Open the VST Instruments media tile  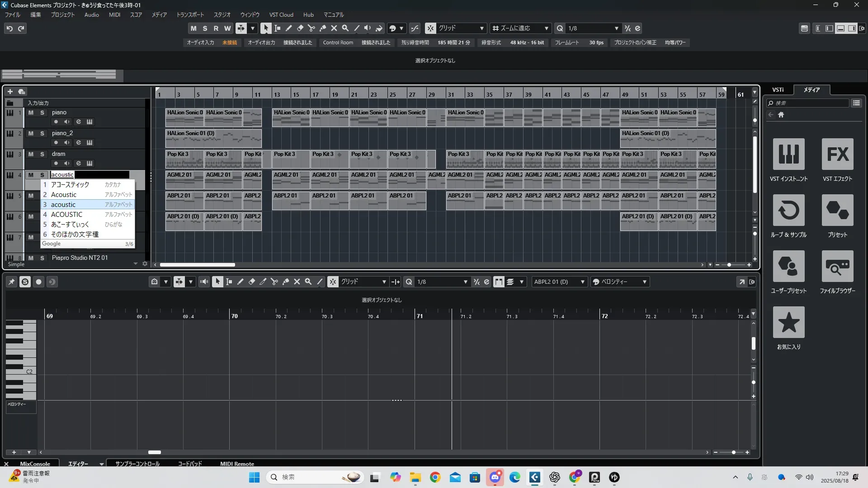tap(788, 155)
